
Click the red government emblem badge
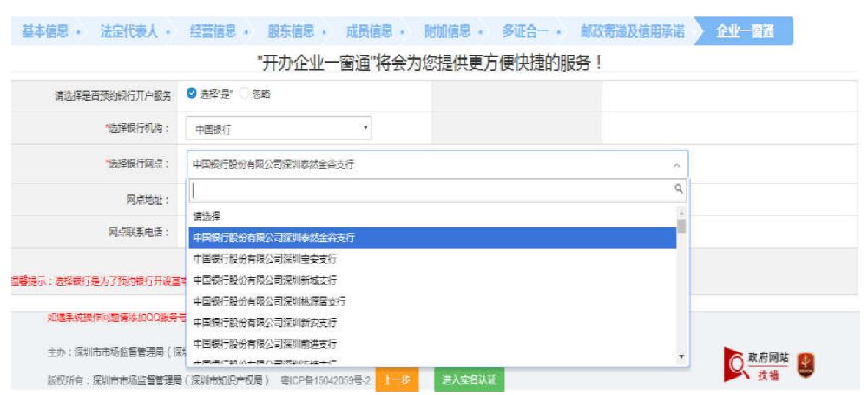[805, 365]
